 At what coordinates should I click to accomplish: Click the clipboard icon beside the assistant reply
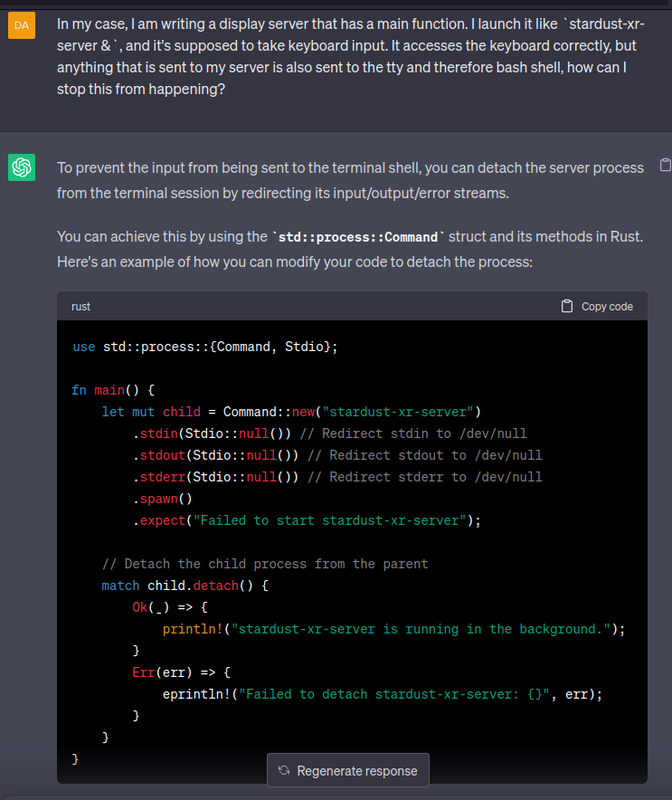pos(666,165)
